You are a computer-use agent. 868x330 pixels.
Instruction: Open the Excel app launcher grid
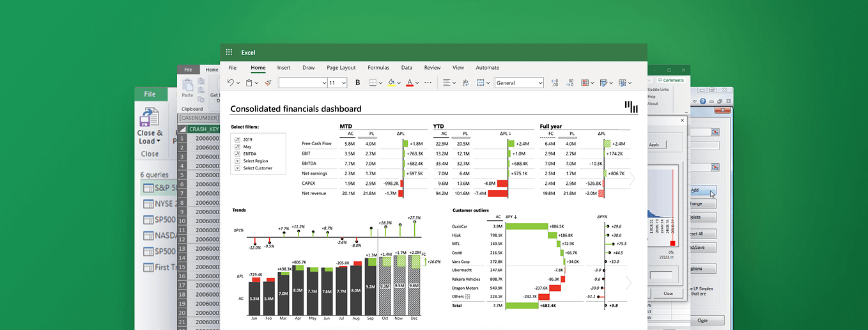[x=229, y=52]
